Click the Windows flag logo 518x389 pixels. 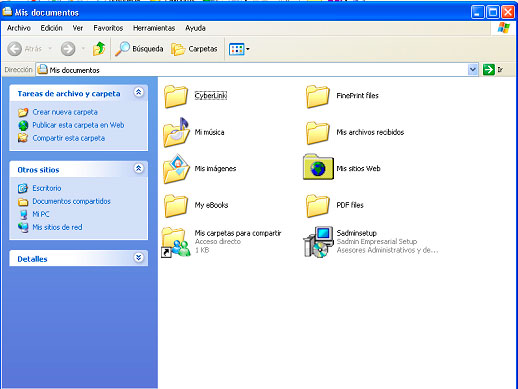tap(504, 28)
